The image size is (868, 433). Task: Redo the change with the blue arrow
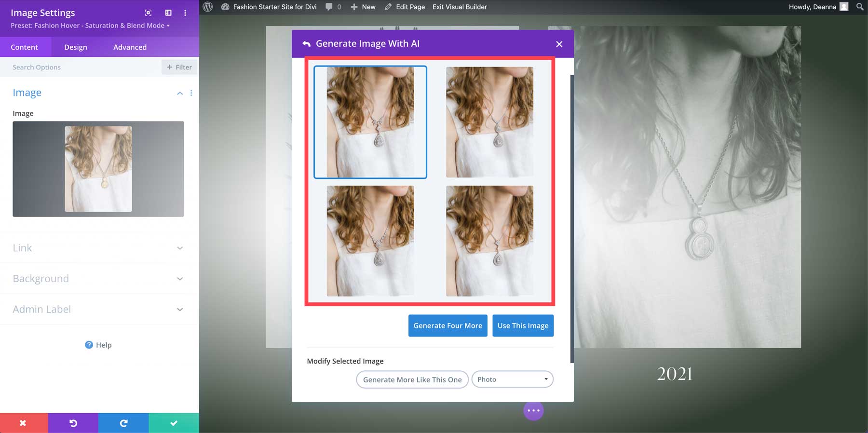click(123, 423)
